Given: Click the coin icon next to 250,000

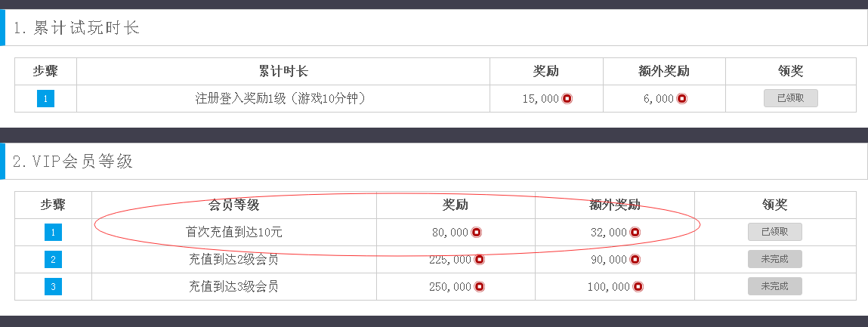Looking at the screenshot, I should (480, 287).
